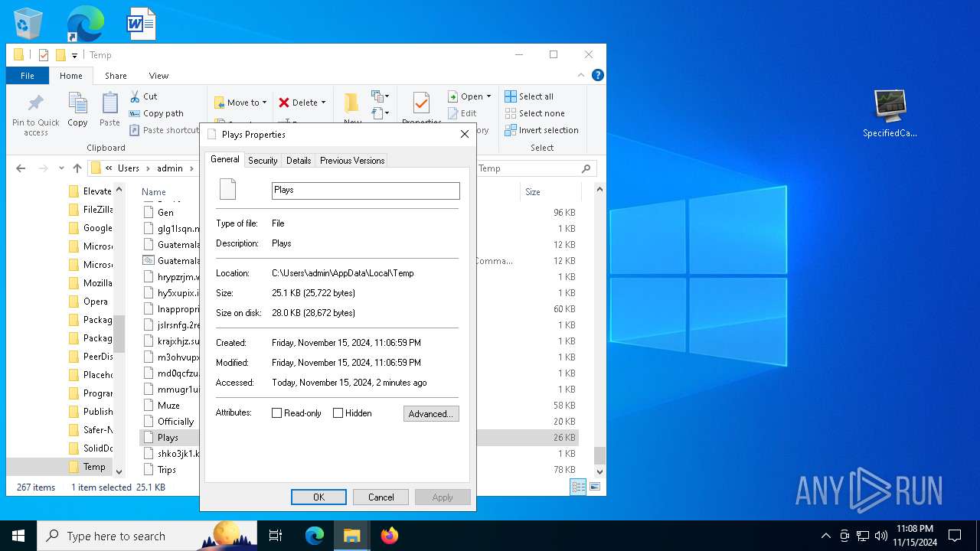
Task: Open the SpecifiedCa... desktop icon
Action: click(890, 113)
